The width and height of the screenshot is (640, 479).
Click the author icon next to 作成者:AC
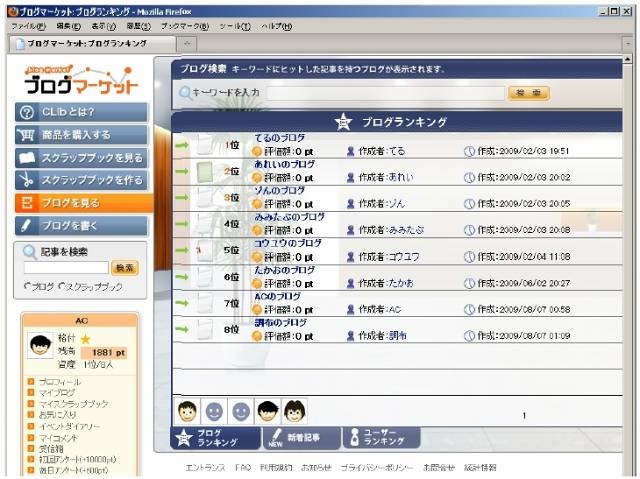coord(350,310)
